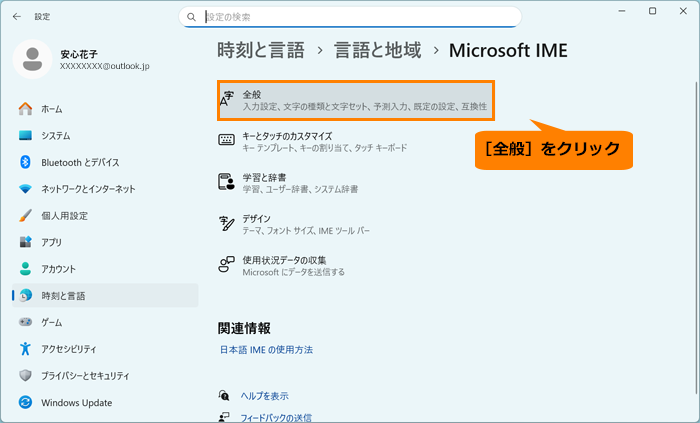700x423 pixels.
Task: Click the フィードバックの送信 icon
Action: [x=224, y=417]
